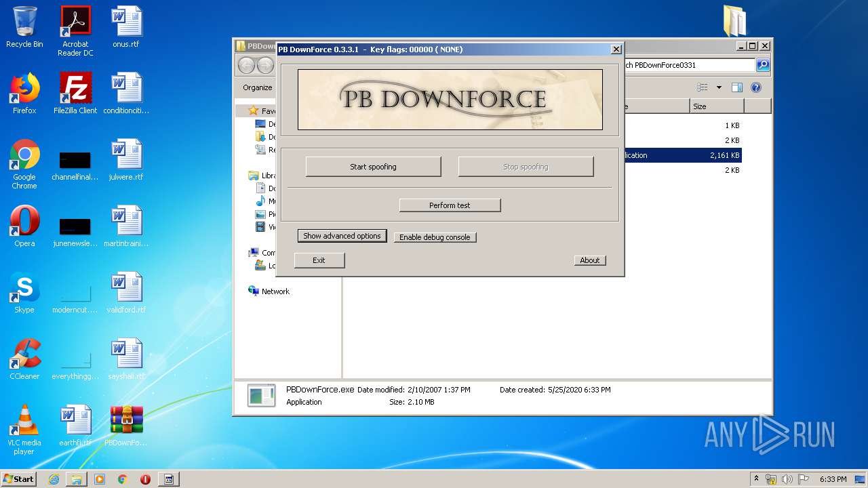This screenshot has width=868, height=488.
Task: Toggle Explorer preview pane icon
Action: (x=737, y=87)
